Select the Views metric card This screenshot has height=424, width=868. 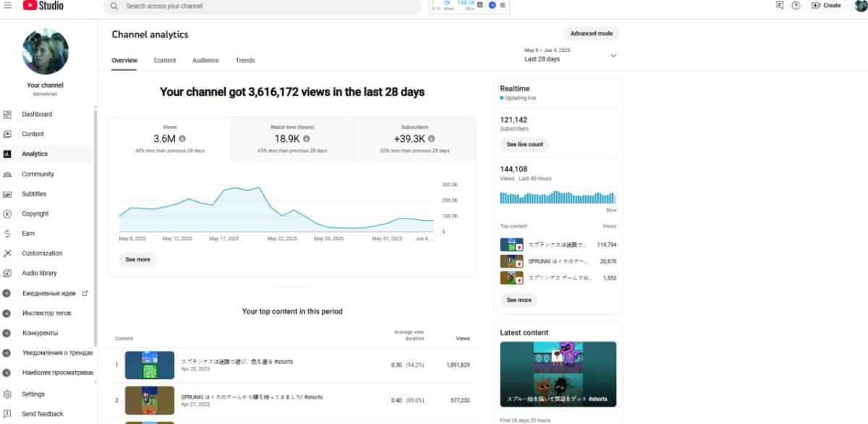point(170,139)
